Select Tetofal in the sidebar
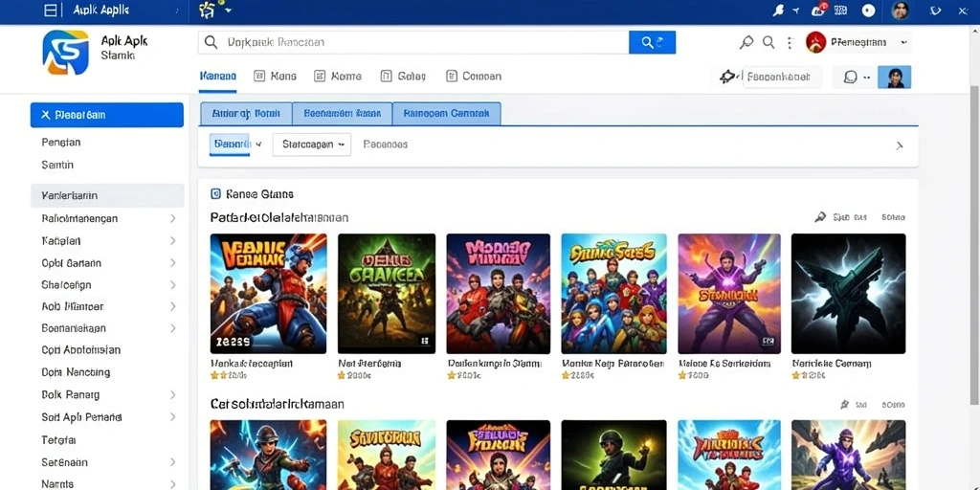The height and width of the screenshot is (490, 980). tap(58, 440)
